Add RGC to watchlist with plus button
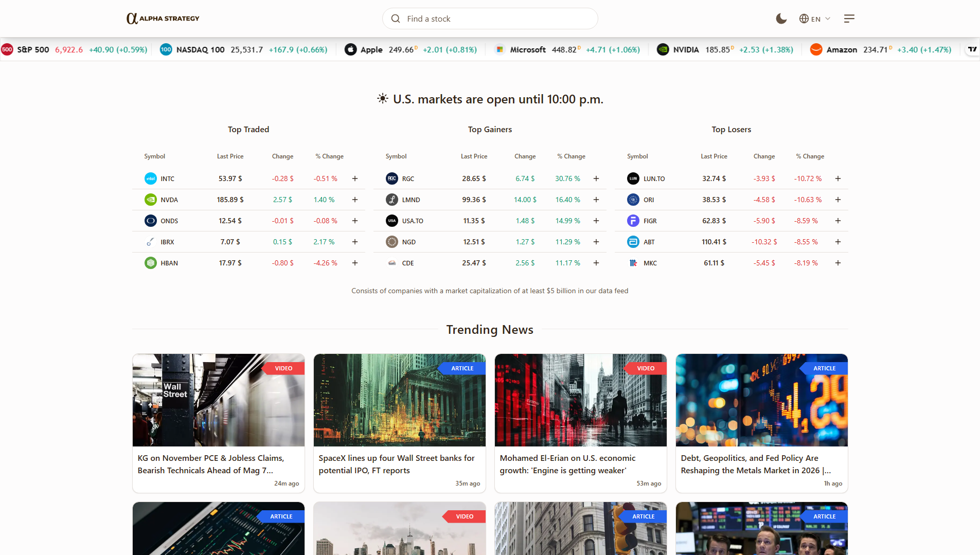The height and width of the screenshot is (555, 980). pos(596,178)
